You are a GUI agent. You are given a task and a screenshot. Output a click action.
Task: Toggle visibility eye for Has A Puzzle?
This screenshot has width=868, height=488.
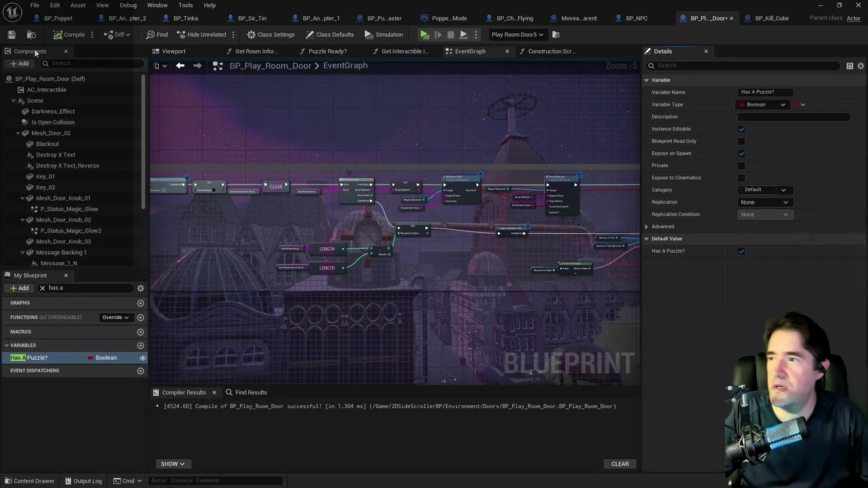pyautogui.click(x=142, y=358)
